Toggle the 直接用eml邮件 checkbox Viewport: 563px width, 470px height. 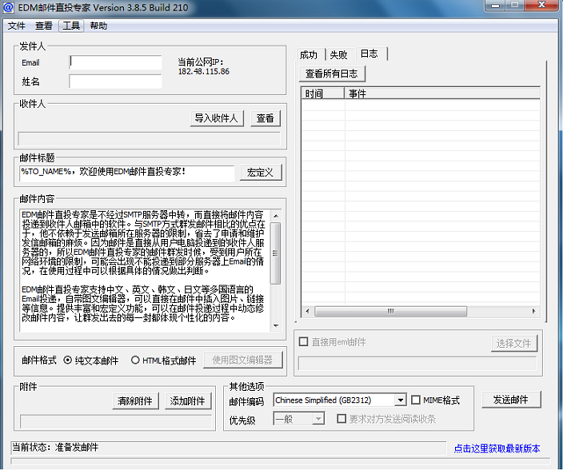pos(303,341)
